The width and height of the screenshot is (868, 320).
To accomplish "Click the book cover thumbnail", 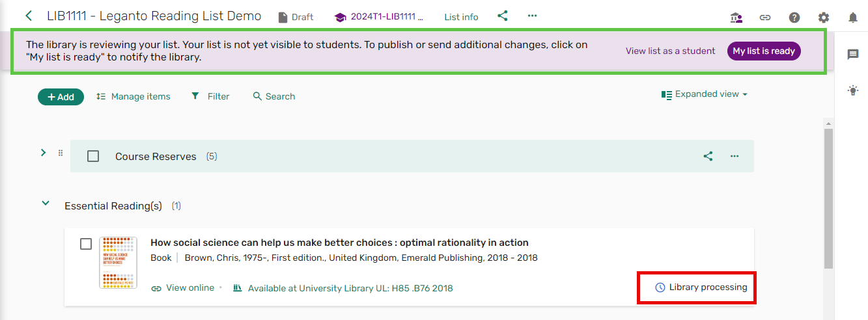I will click(x=118, y=263).
